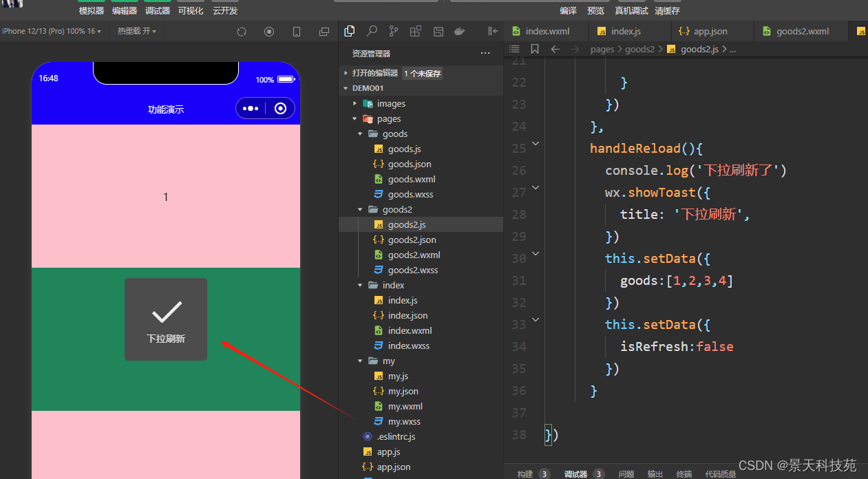The height and width of the screenshot is (479, 868).
Task: Switch to the index.js editor tab
Action: tap(629, 31)
